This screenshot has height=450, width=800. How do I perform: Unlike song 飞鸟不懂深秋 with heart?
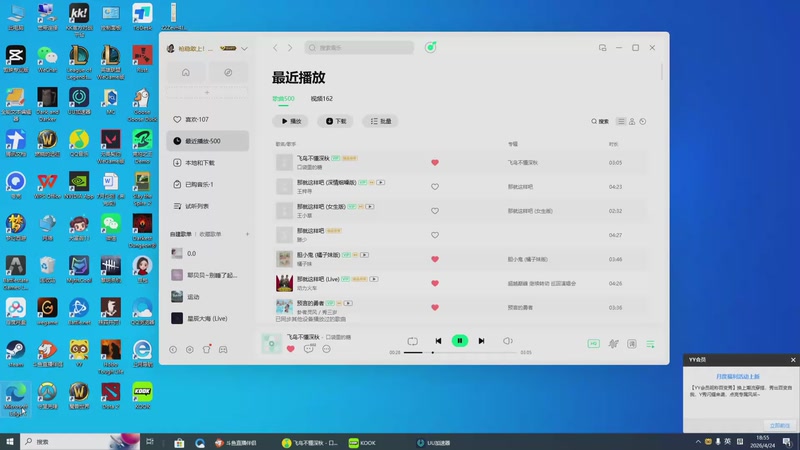[x=435, y=163]
